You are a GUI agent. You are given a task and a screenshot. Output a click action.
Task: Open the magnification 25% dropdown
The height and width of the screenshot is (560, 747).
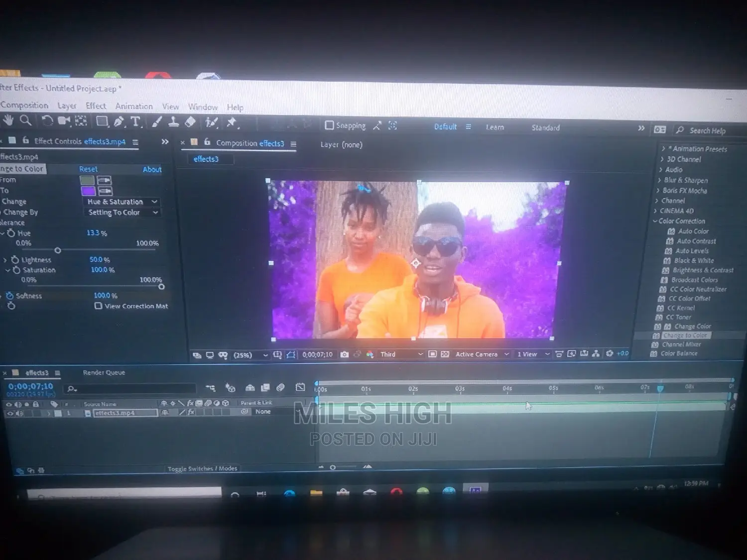(x=250, y=355)
